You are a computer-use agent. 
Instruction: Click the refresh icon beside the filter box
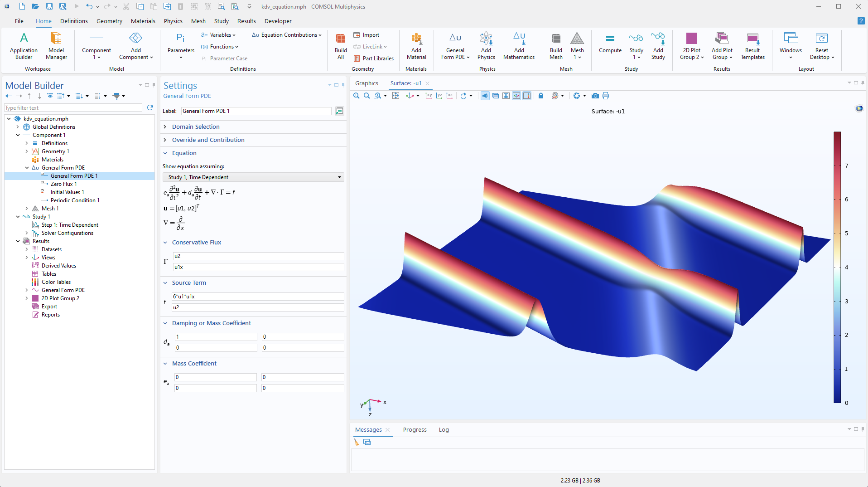tap(150, 107)
